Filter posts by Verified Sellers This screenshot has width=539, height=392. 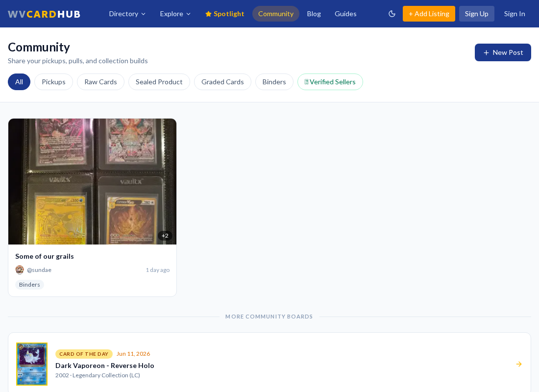(x=330, y=82)
